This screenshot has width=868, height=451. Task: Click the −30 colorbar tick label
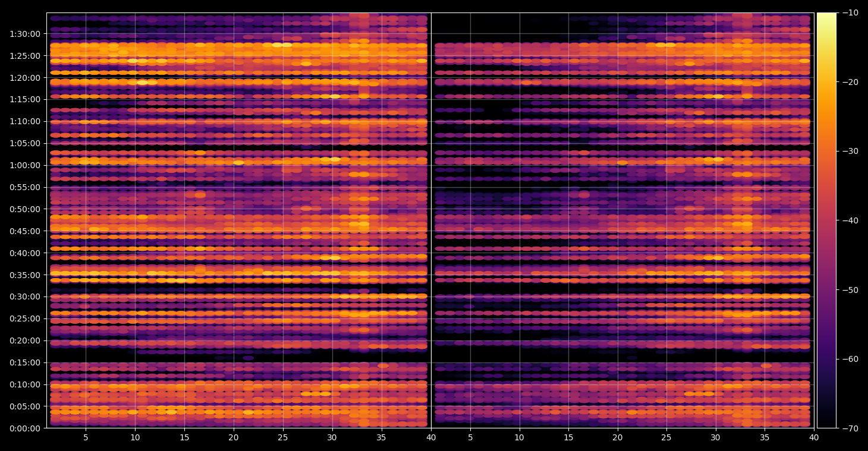click(x=849, y=151)
